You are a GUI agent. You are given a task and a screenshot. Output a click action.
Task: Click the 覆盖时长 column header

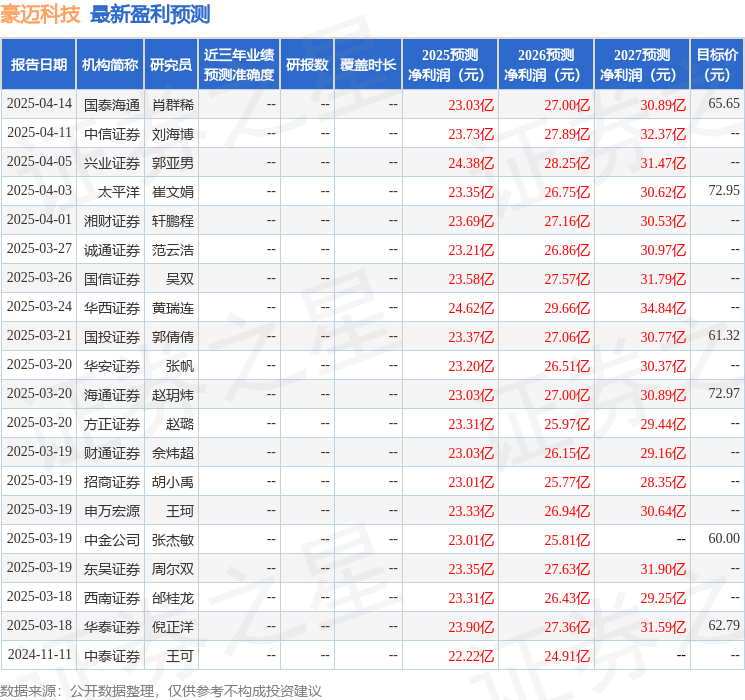click(x=368, y=64)
